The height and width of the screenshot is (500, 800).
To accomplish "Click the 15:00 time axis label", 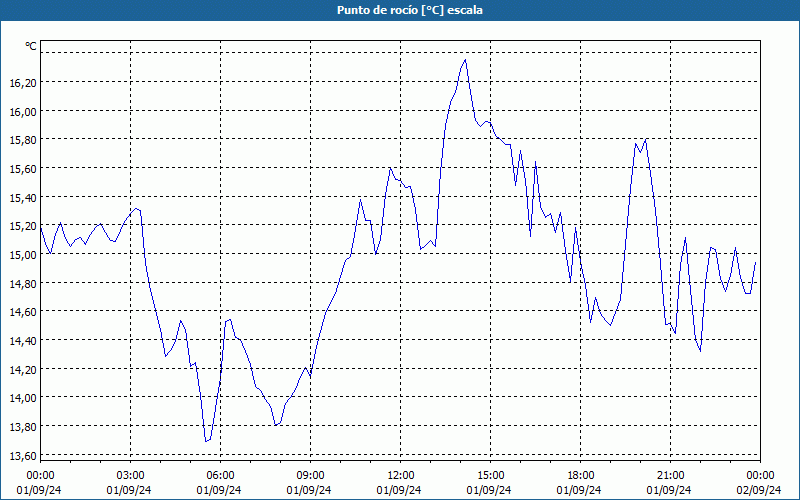I will coord(490,475).
